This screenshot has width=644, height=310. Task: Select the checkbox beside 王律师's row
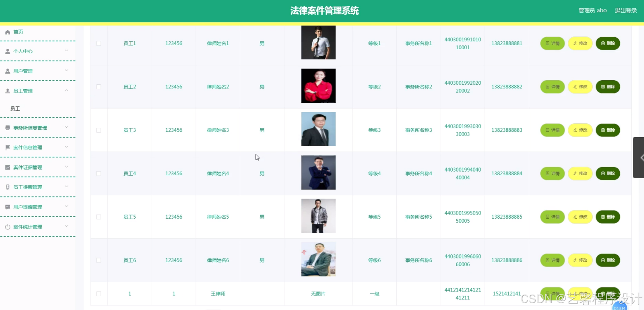click(98, 294)
